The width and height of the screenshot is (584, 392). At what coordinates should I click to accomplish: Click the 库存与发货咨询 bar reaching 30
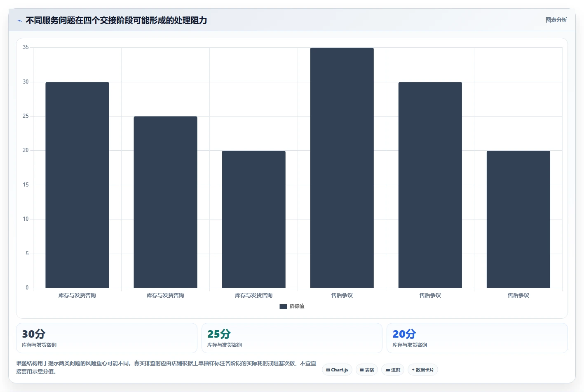(x=77, y=185)
